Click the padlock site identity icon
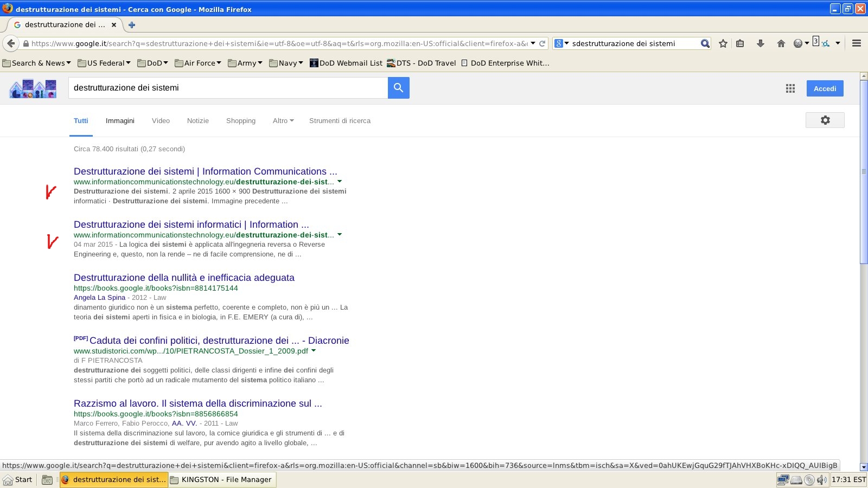Screen dimensions: 868x488 pos(25,43)
